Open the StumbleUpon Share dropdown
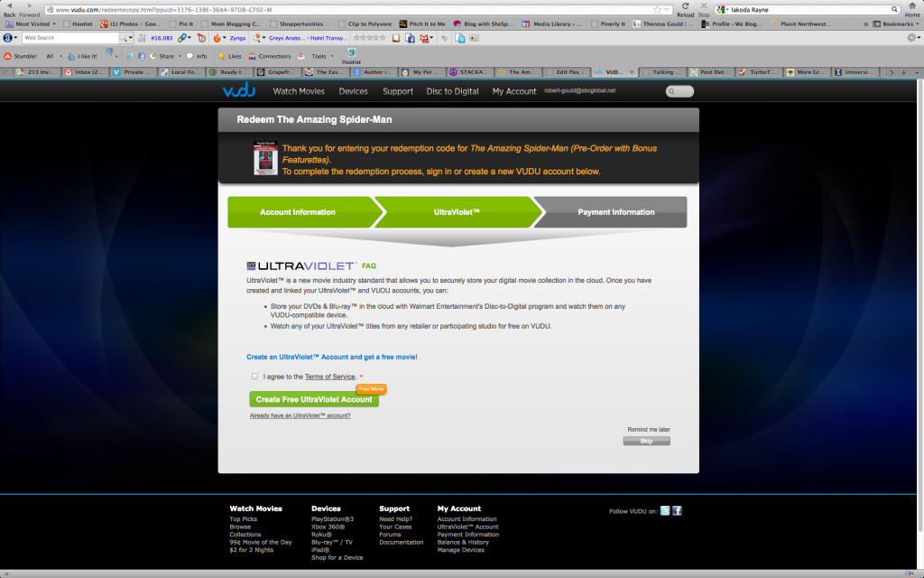 [x=166, y=56]
